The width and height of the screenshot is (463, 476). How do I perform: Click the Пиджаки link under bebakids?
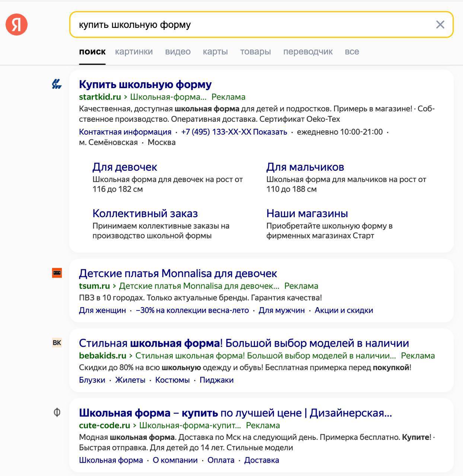point(217,380)
